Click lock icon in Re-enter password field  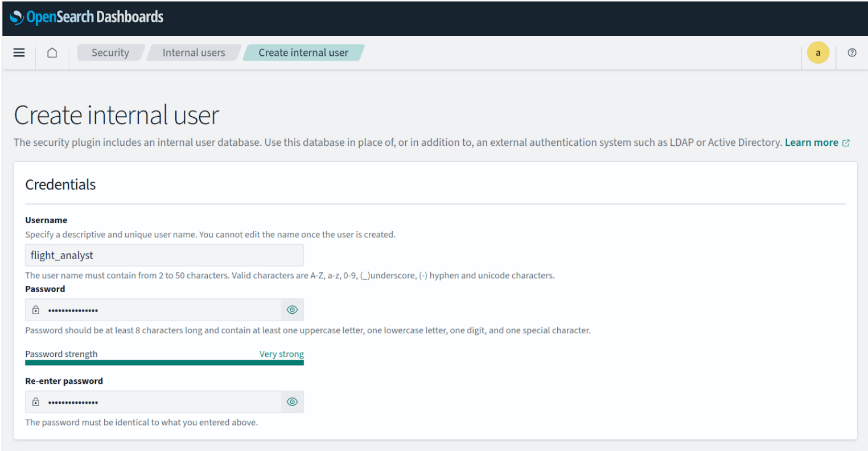click(36, 402)
